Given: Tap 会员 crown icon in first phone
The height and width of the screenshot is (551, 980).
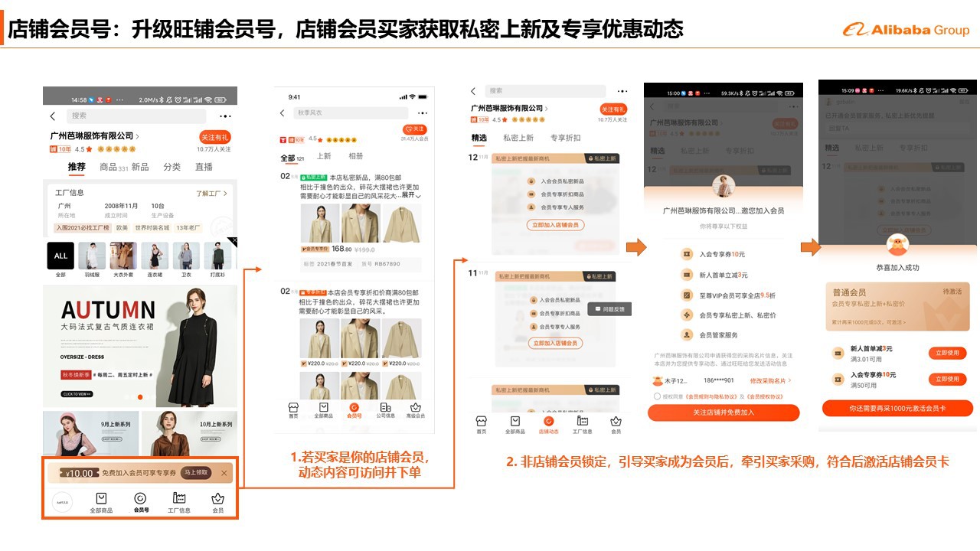Looking at the screenshot, I should pos(218,499).
